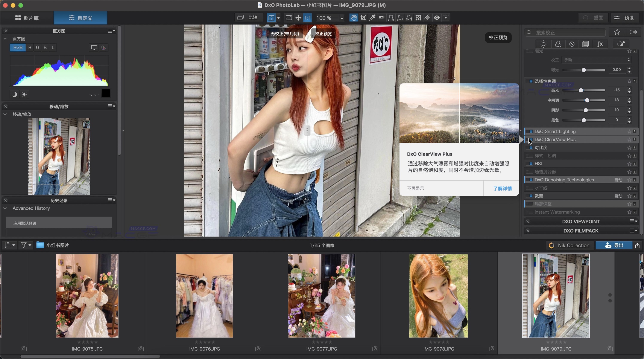The width and height of the screenshot is (644, 359).
Task: Switch to the 照片库 tab
Action: coord(27,18)
